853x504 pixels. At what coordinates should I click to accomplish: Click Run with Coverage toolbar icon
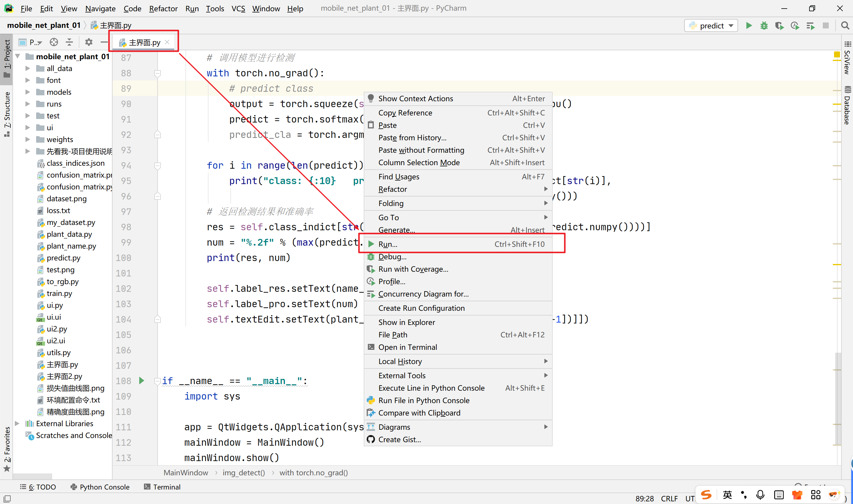(779, 25)
